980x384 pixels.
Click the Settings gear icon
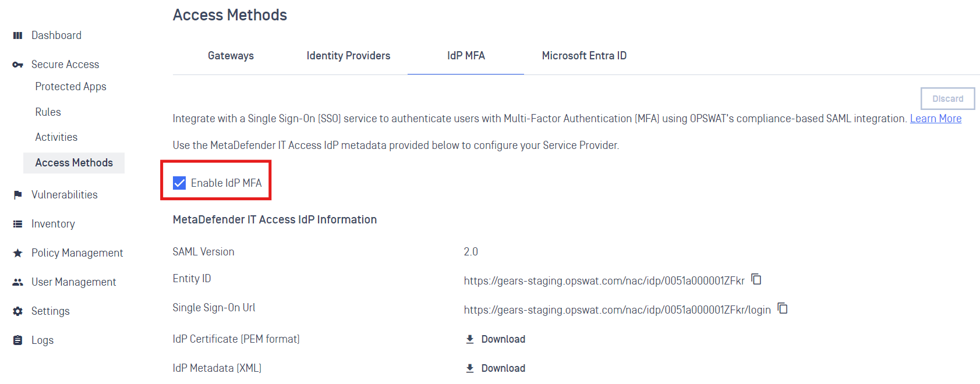tap(17, 311)
